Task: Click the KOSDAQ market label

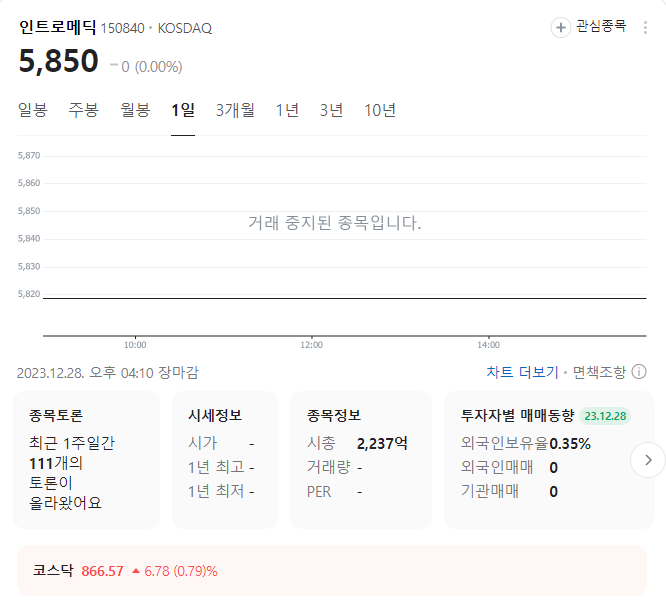Action: 185,28
